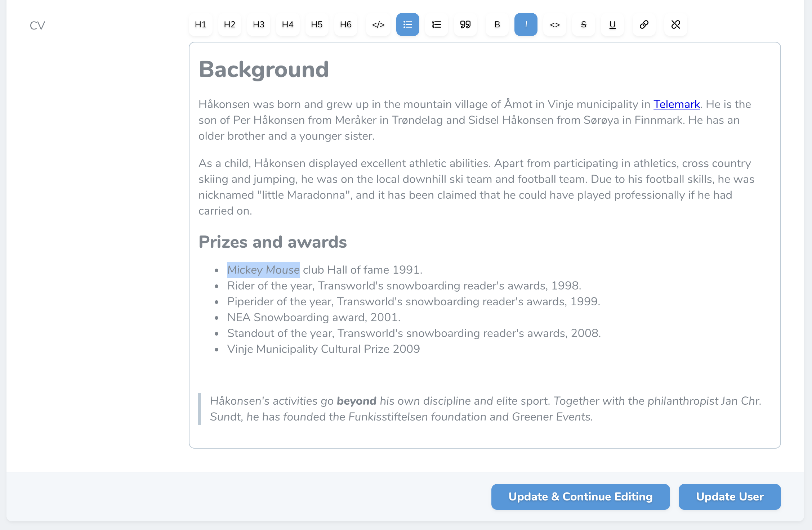Screen dimensions: 812x530
Task: Toggle strikethrough text formatting icon
Action: (584, 24)
